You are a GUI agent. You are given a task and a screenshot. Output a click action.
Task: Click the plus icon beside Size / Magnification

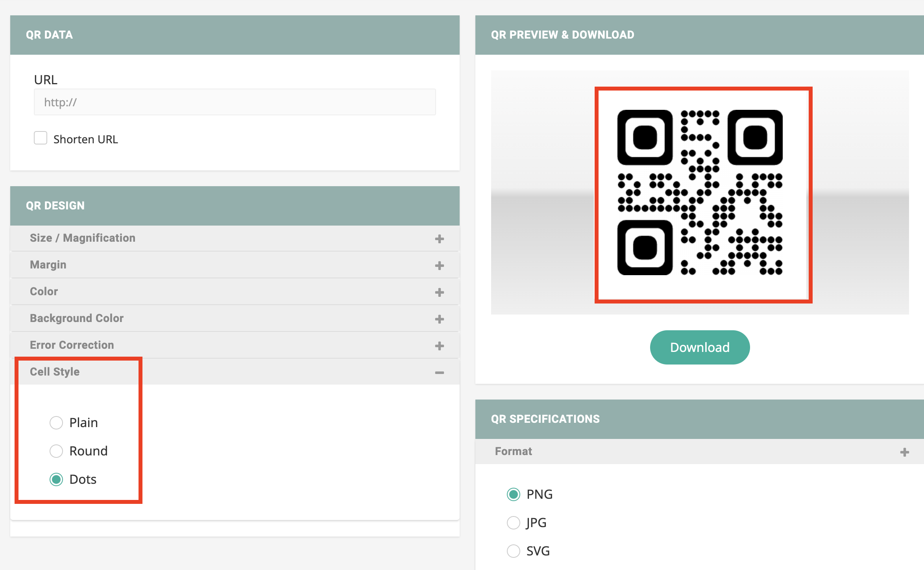[x=439, y=239]
